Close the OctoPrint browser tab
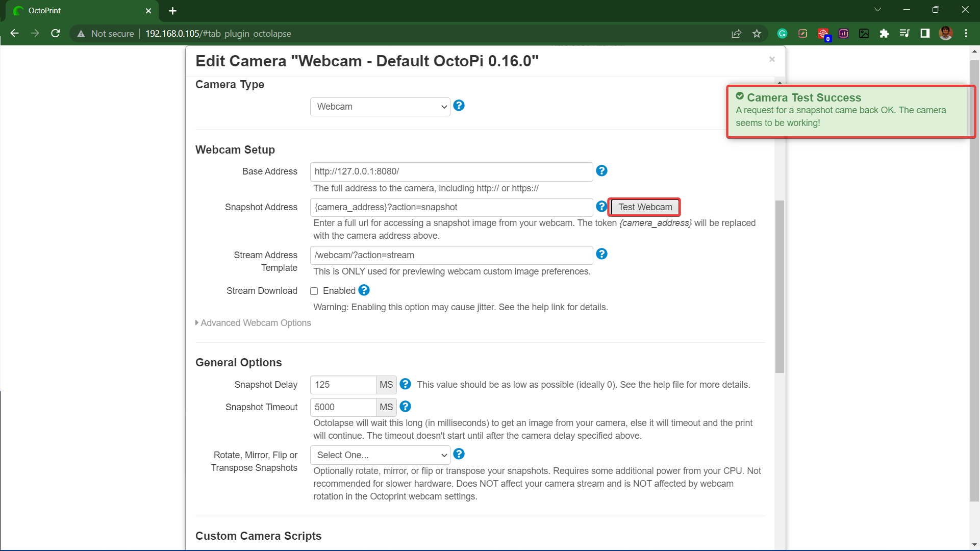 click(x=148, y=11)
